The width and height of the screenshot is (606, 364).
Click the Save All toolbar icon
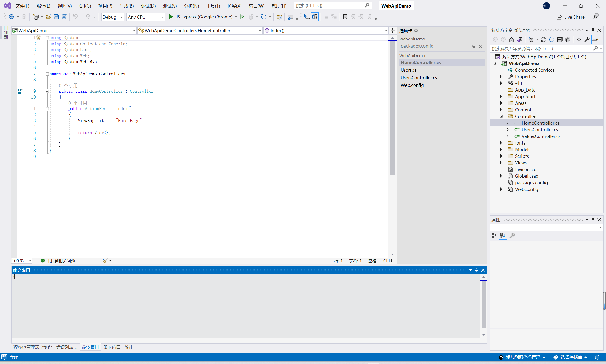click(x=64, y=17)
